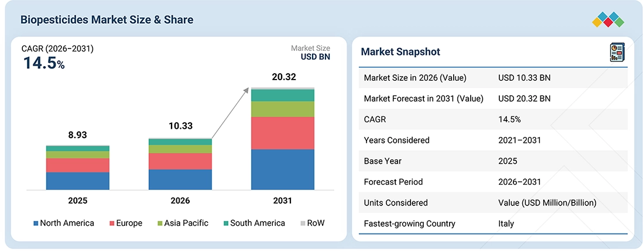Click the 'Units Considered' row label
This screenshot has width=644, height=251.
point(396,202)
